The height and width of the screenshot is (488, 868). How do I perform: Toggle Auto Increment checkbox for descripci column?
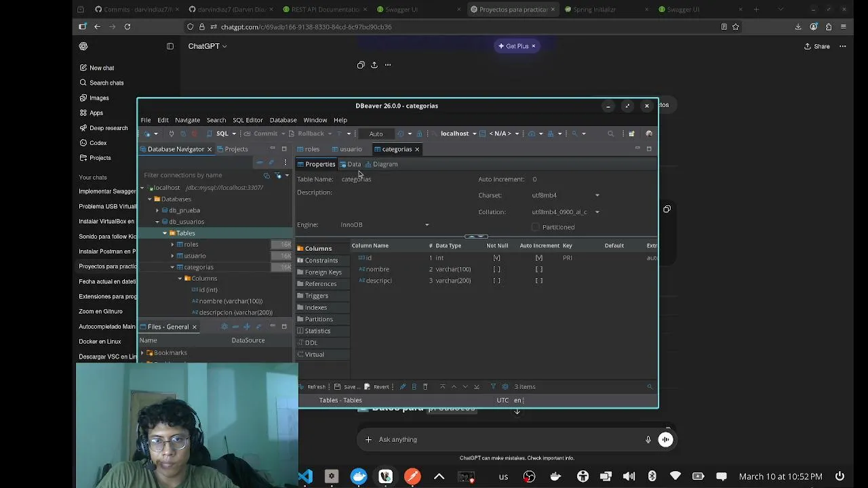click(539, 281)
